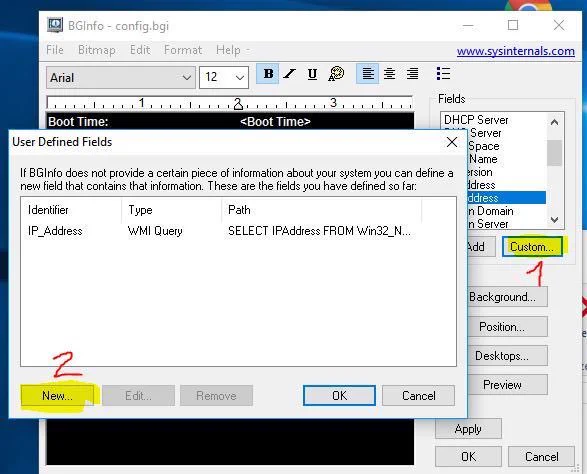This screenshot has width=587, height=474.
Task: Click BGInfo app icon in title bar
Action: pos(55,25)
